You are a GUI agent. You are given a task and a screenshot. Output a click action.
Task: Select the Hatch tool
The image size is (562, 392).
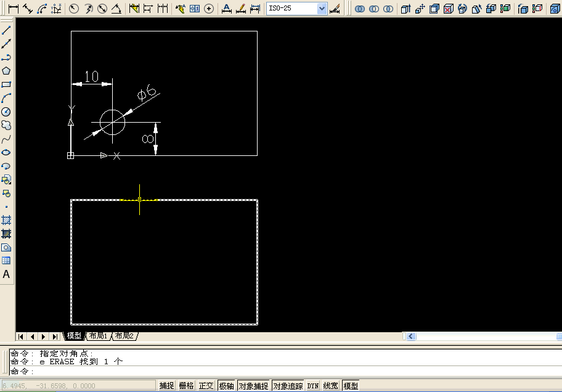(x=6, y=220)
